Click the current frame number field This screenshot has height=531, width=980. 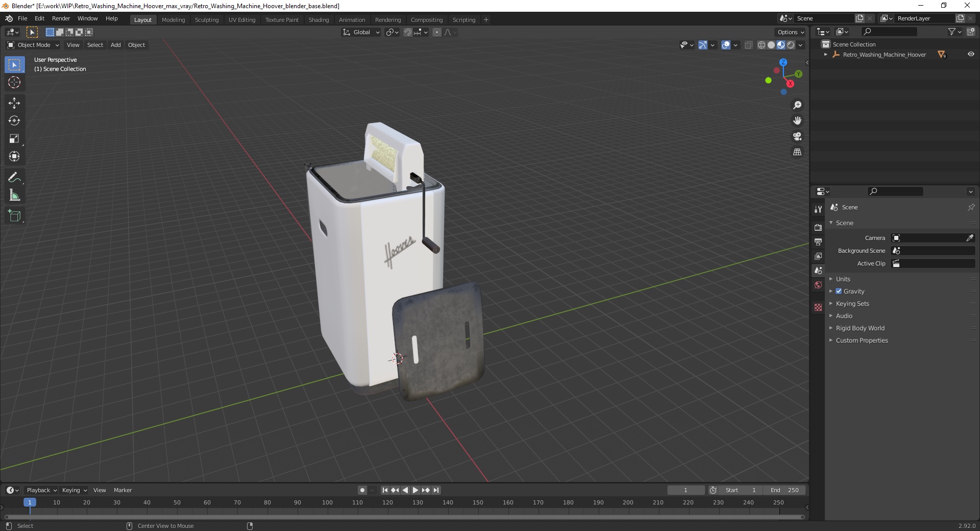coord(685,490)
